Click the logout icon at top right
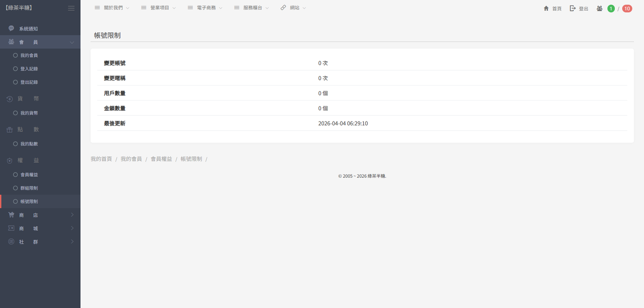The width and height of the screenshot is (644, 308). [x=572, y=9]
